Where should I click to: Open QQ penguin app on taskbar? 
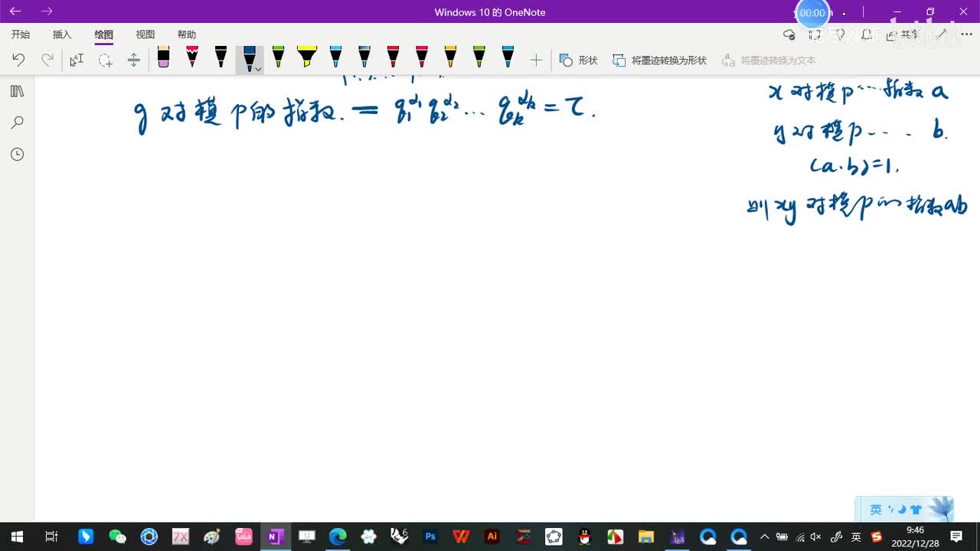(584, 536)
